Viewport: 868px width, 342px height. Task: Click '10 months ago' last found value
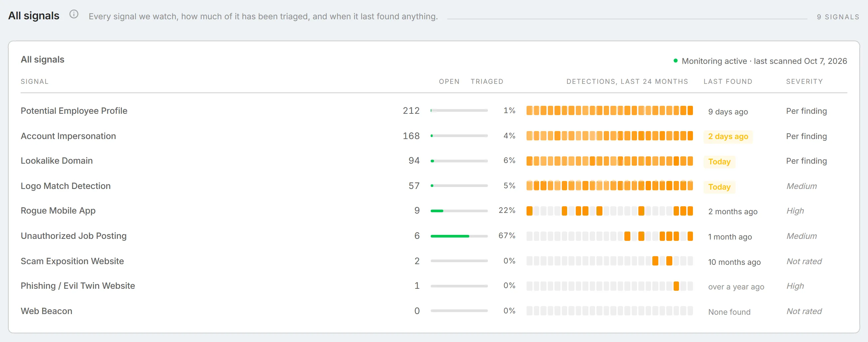coord(734,262)
